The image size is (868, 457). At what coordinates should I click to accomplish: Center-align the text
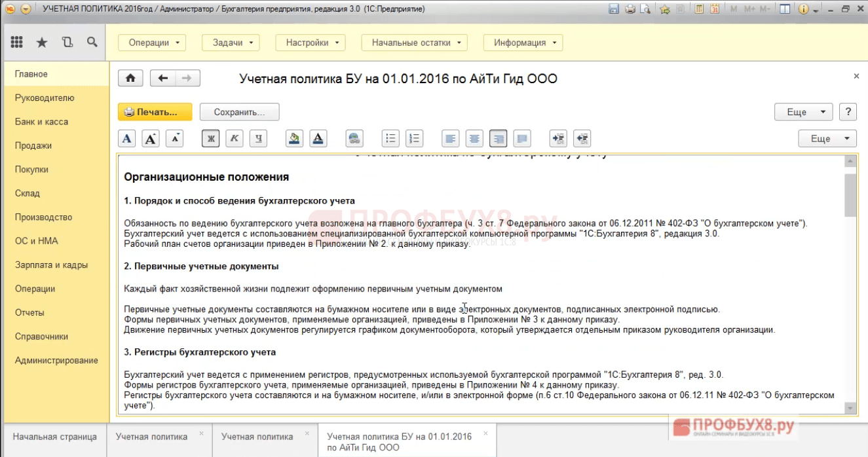coord(474,138)
